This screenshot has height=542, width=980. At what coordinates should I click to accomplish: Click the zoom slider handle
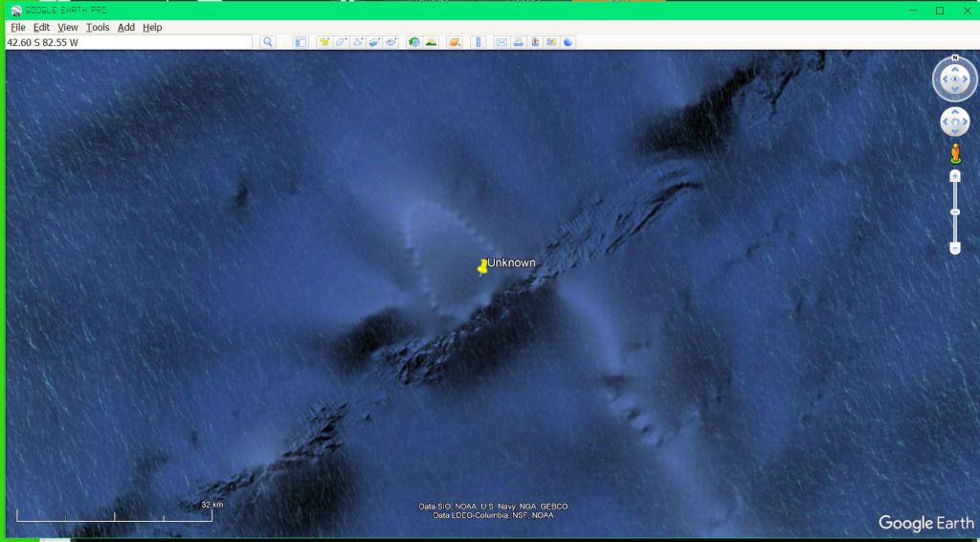click(x=954, y=212)
